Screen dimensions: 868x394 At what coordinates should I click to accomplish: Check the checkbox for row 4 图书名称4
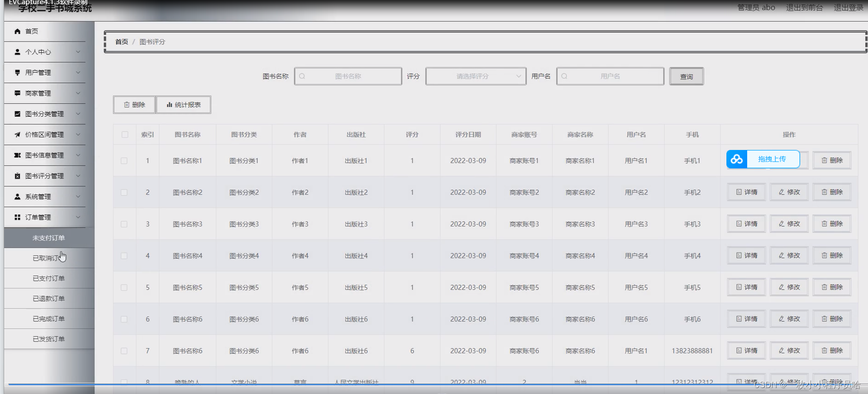124,256
